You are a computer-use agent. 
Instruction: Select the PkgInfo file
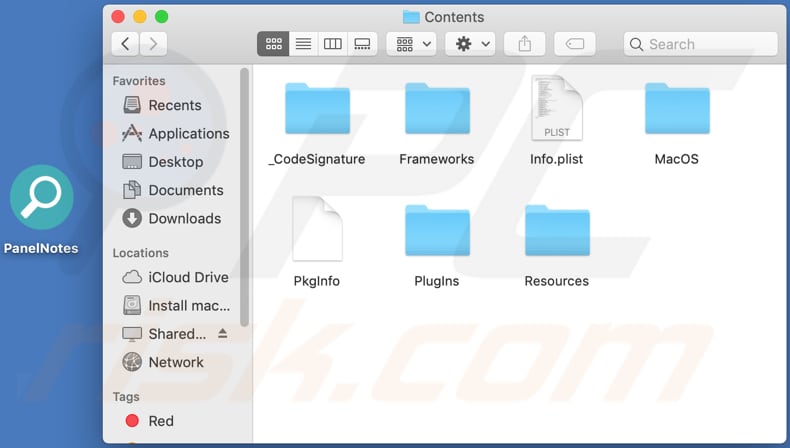pos(317,230)
